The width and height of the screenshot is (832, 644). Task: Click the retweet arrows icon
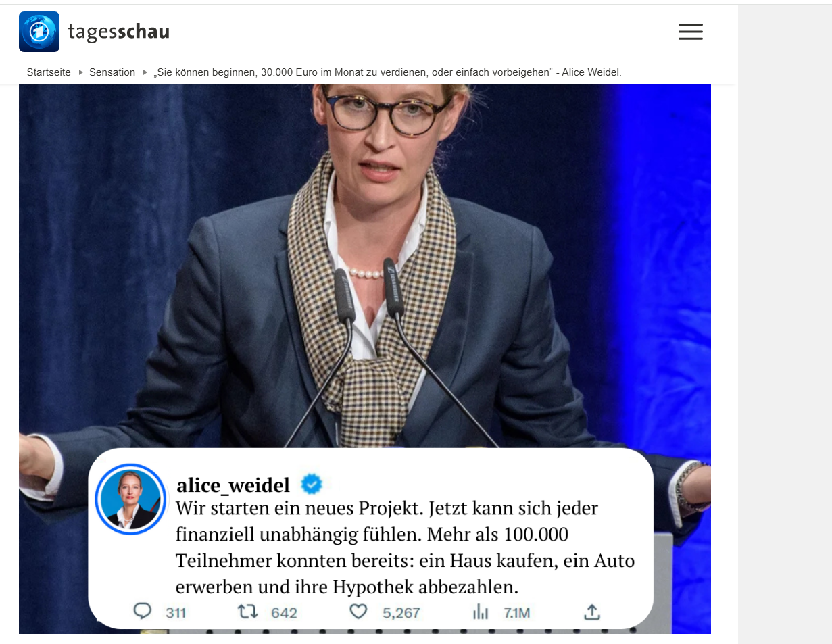pyautogui.click(x=248, y=612)
